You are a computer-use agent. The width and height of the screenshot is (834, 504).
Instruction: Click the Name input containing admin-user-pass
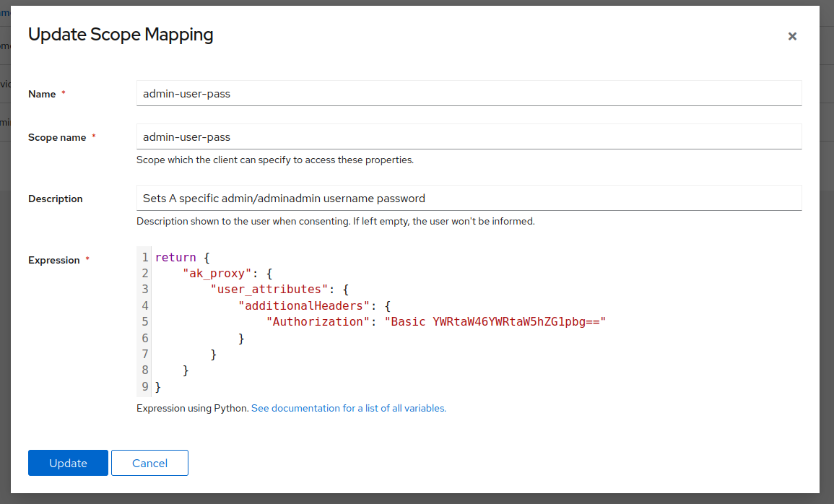[x=469, y=93]
